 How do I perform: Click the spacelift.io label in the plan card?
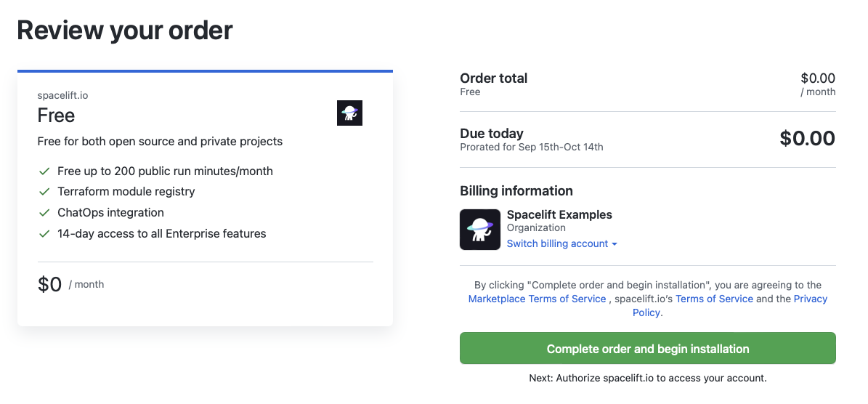62,95
